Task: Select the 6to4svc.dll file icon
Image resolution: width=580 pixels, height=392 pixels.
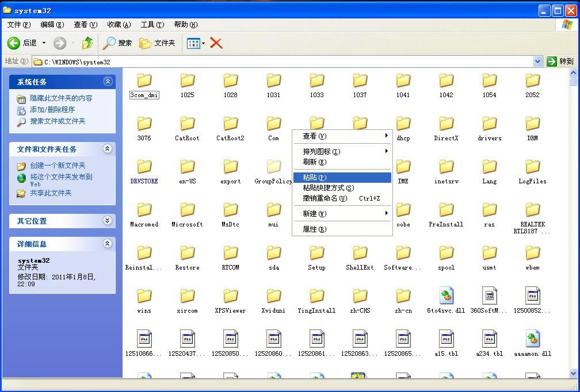Action: coord(446,296)
